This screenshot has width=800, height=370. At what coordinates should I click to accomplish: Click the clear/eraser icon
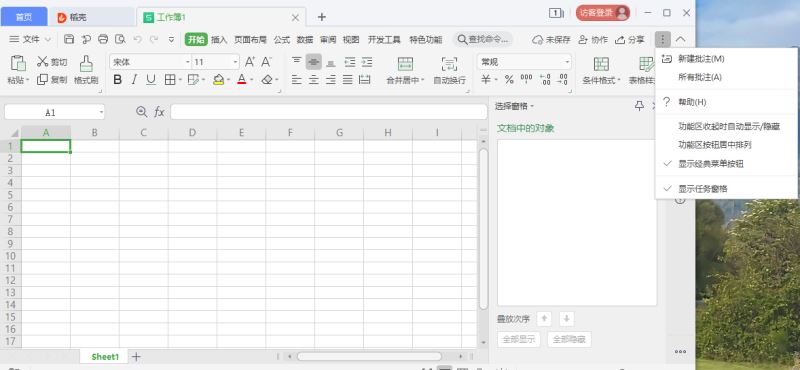(x=267, y=80)
